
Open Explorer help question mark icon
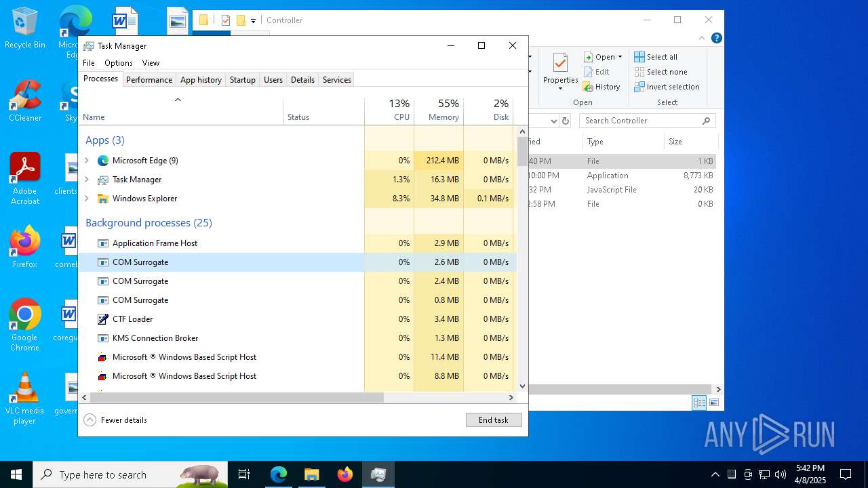click(x=716, y=39)
